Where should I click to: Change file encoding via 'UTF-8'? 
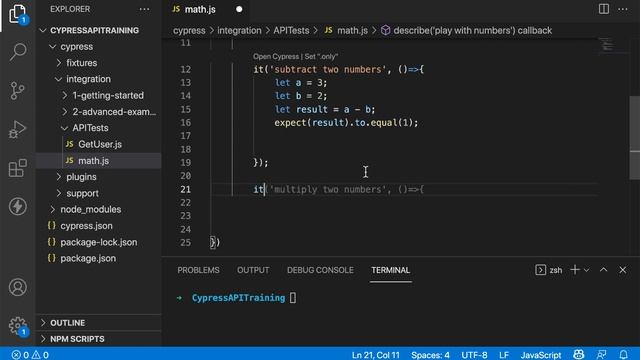pyautogui.click(x=474, y=355)
